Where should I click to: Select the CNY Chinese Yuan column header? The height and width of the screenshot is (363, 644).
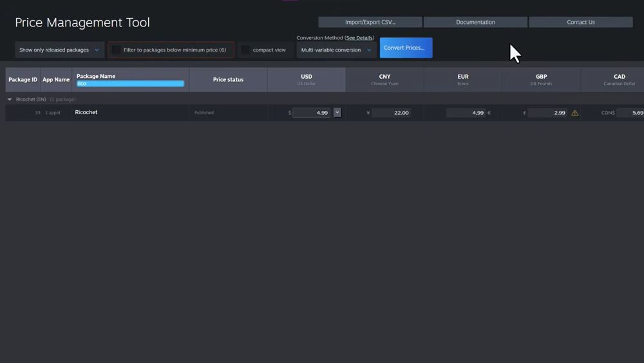pos(385,80)
